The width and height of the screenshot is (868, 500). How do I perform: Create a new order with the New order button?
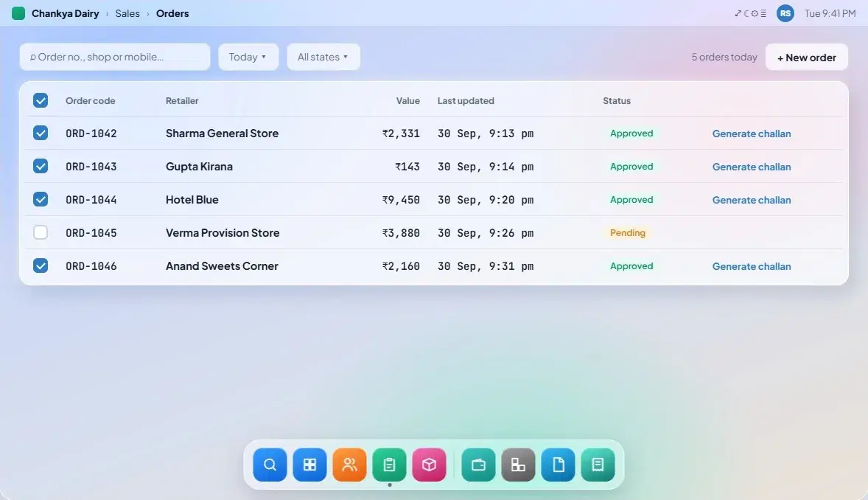(x=807, y=57)
